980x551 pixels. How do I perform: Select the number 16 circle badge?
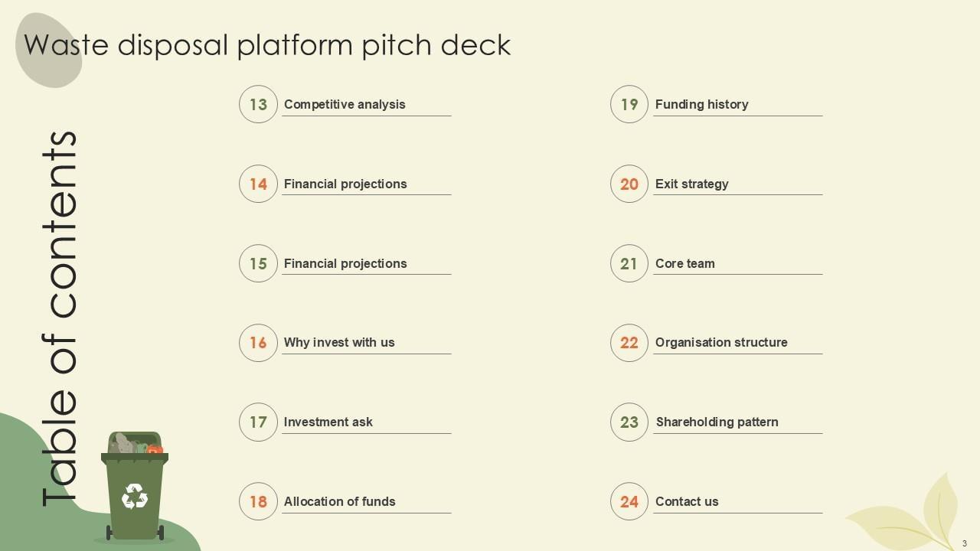click(258, 343)
